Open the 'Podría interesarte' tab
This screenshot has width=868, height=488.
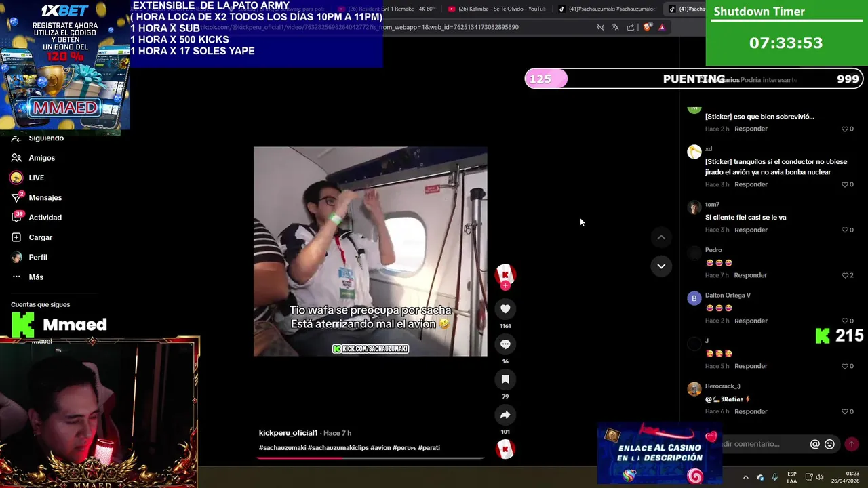(768, 80)
